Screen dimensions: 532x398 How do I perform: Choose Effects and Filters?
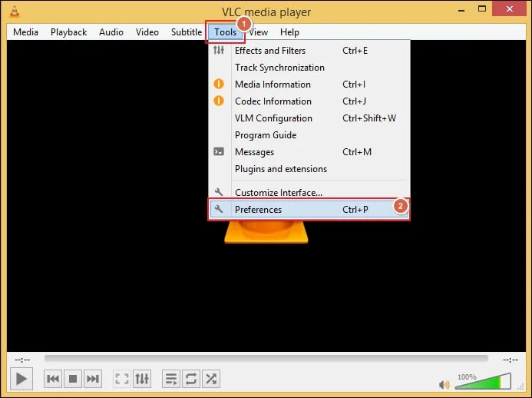pos(309,51)
